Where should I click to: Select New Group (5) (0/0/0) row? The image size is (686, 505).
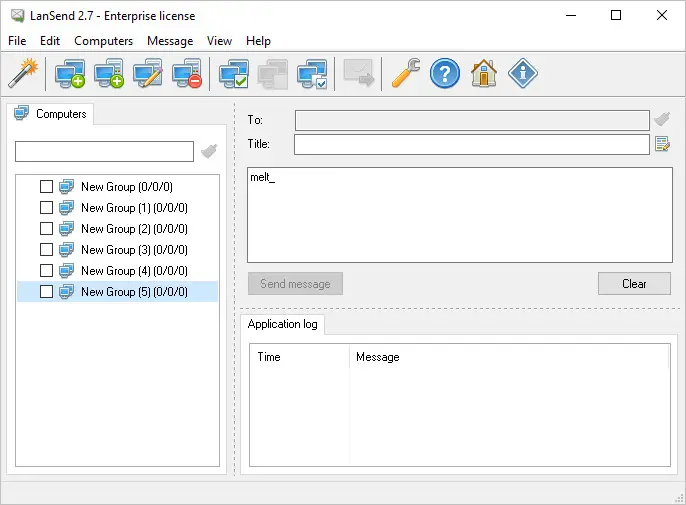[117, 291]
